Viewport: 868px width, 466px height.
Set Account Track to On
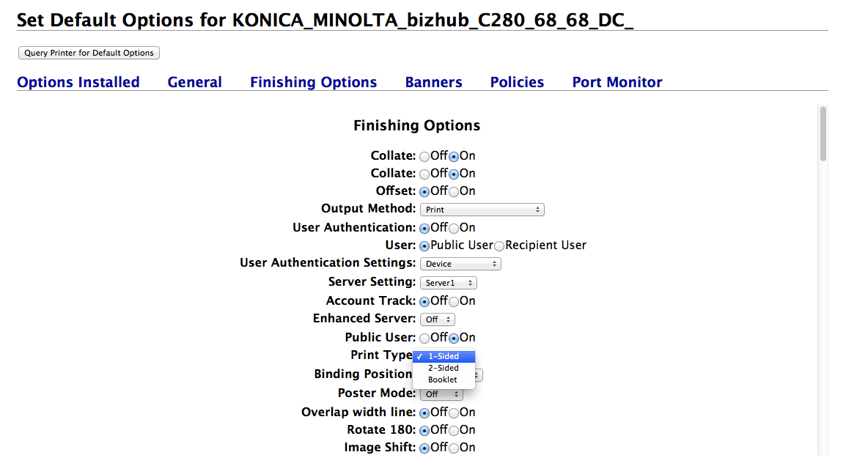pos(454,302)
